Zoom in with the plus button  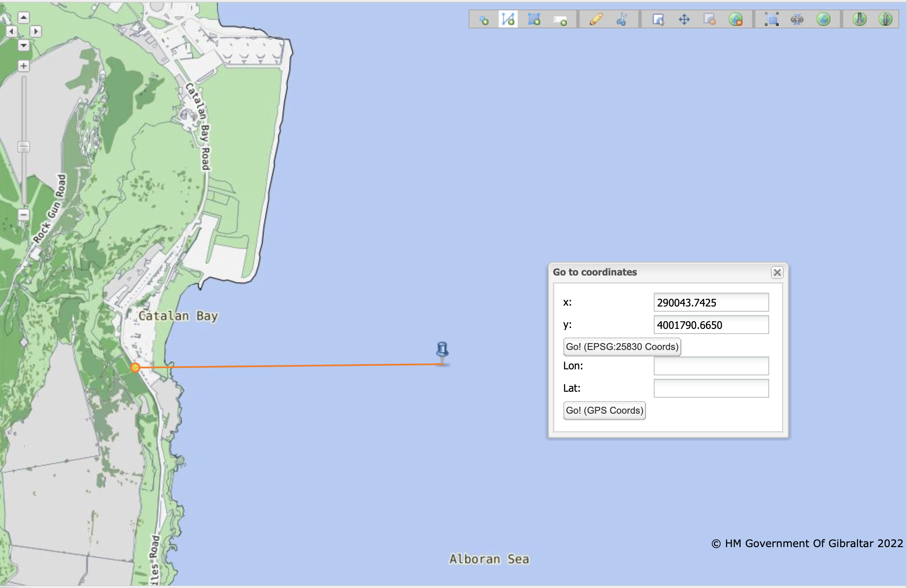pos(24,66)
